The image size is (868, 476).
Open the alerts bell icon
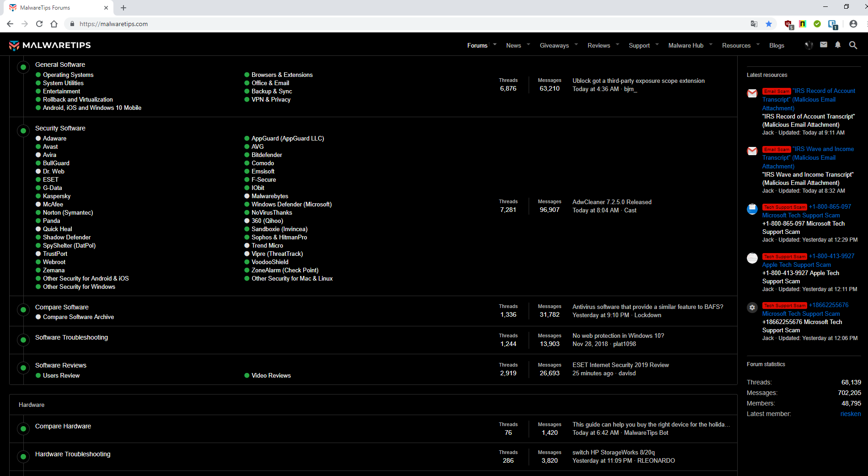(837, 45)
